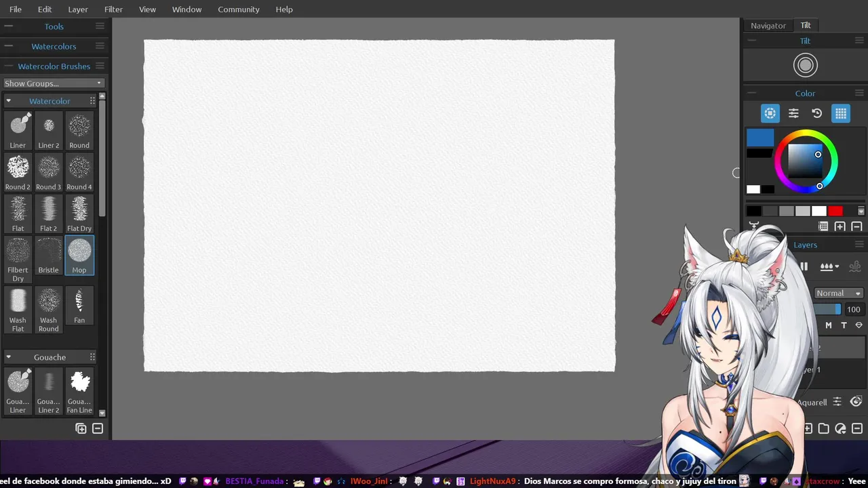Collapse the Watercolor brush group

pos(9,101)
